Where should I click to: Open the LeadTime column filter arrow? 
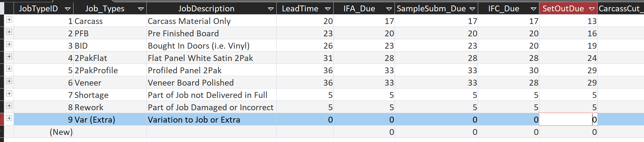point(328,9)
